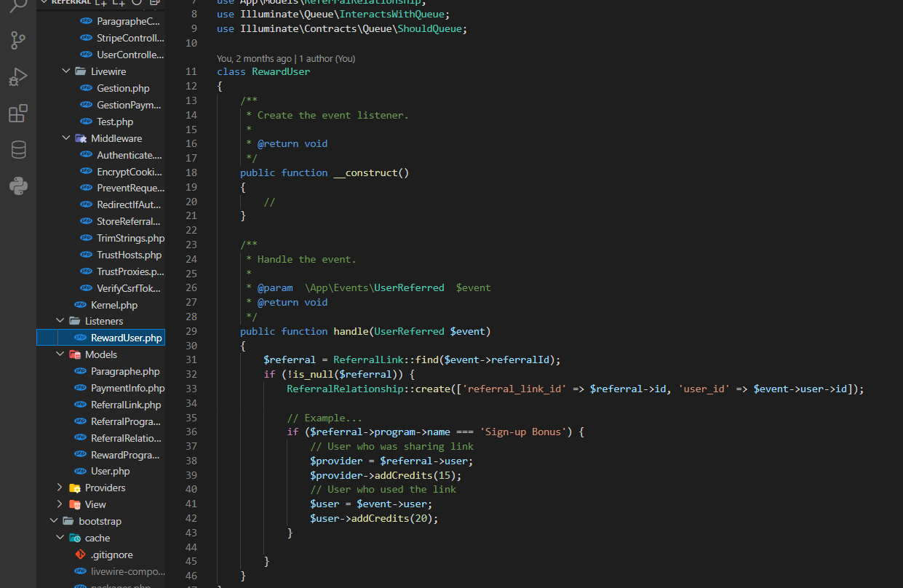Click the Listeners folder icon

pos(74,321)
